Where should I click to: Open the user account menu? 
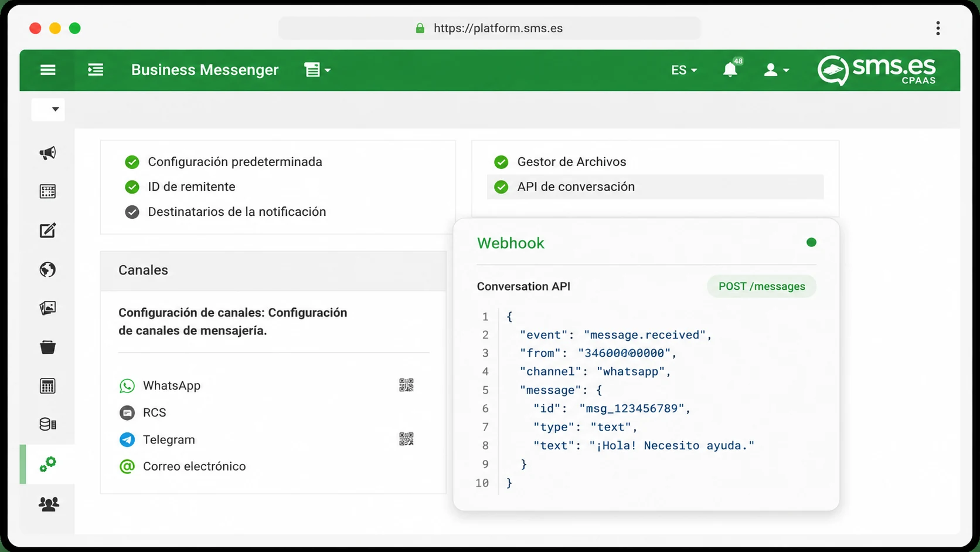(x=776, y=70)
